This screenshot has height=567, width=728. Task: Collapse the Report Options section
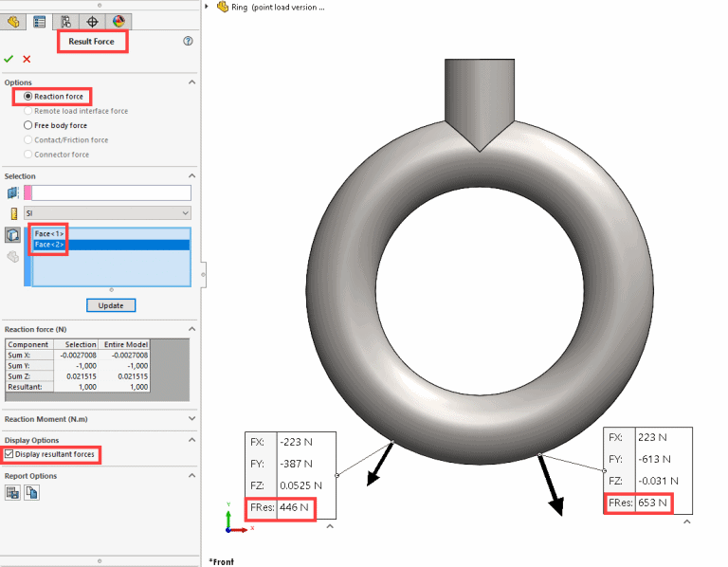tap(192, 476)
